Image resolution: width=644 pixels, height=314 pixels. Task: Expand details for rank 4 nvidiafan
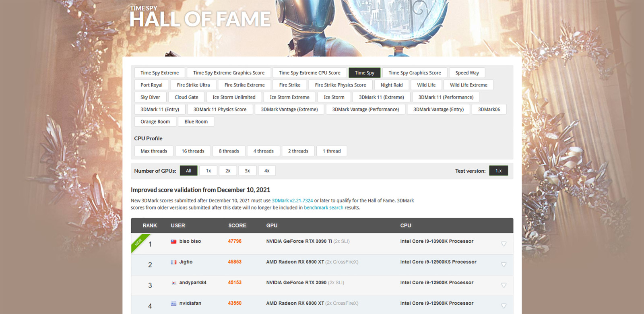504,306
